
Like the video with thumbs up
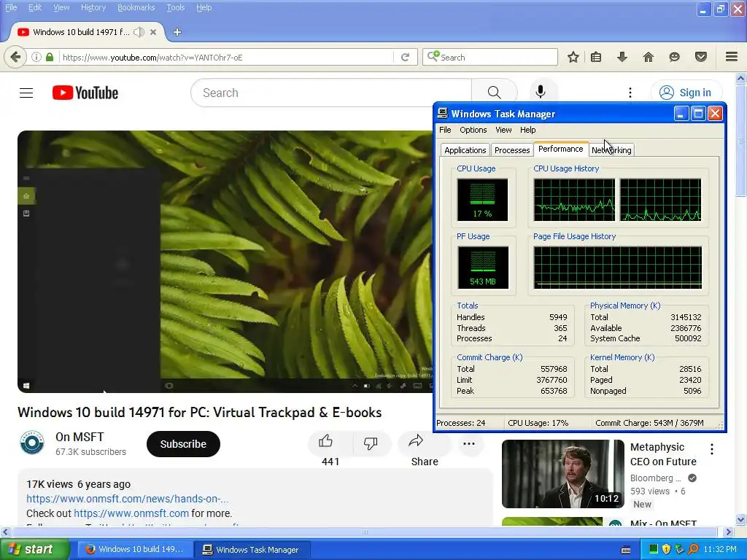click(326, 441)
